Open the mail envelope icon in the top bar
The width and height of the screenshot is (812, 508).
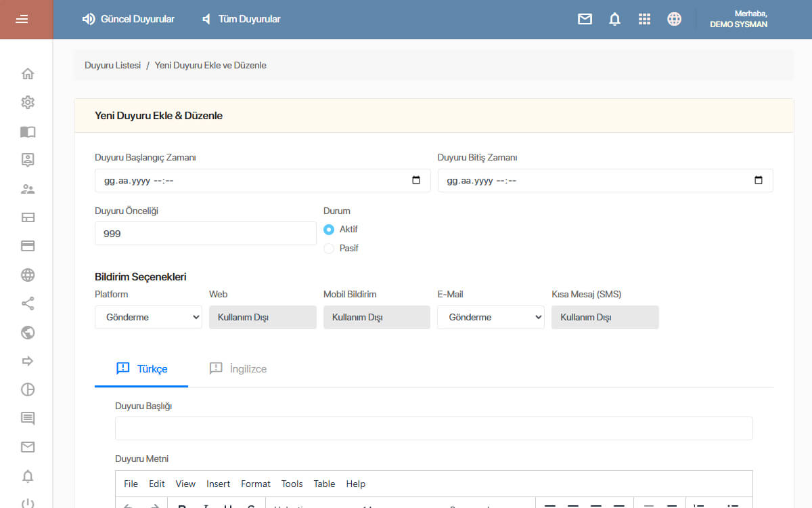point(585,19)
